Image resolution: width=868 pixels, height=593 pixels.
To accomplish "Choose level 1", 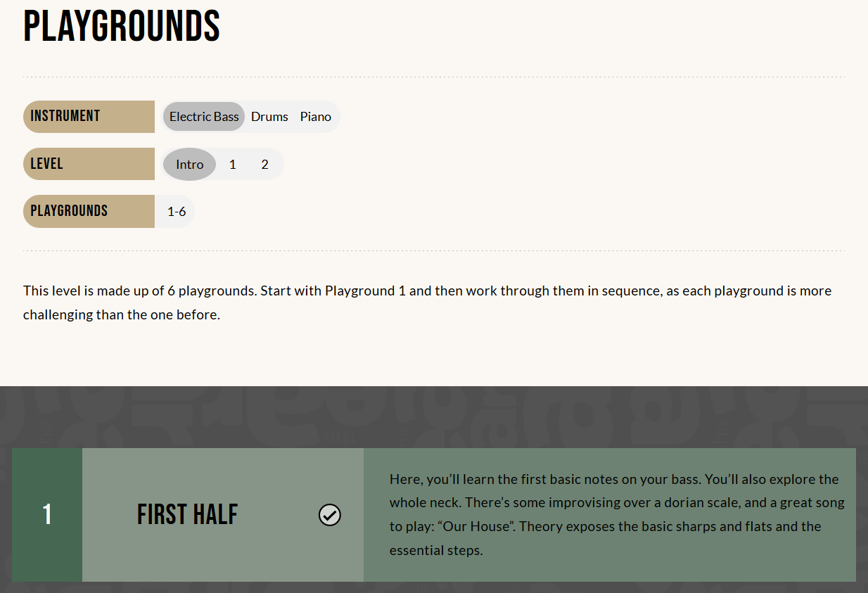I will point(233,165).
